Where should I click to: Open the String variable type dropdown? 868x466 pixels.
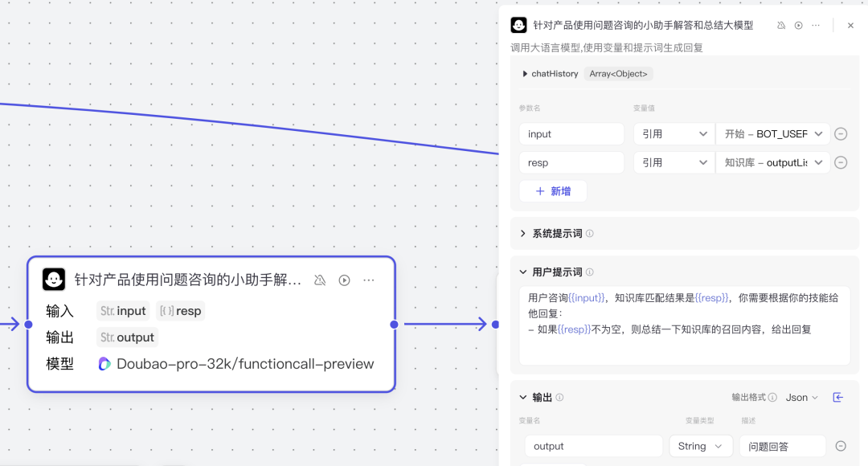[700, 446]
